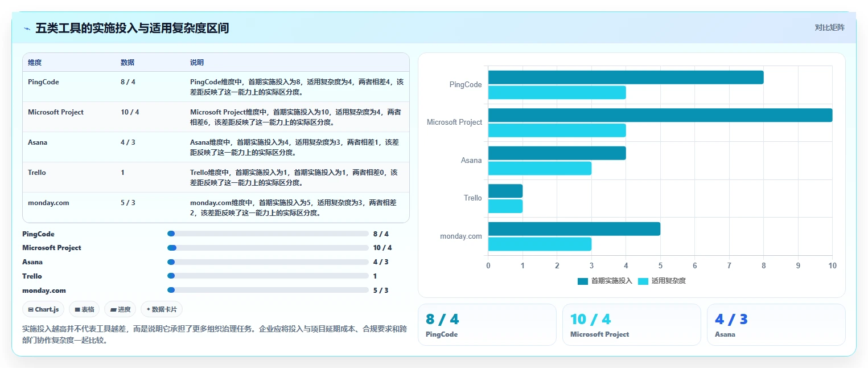Select the 数据卡片 tag button
This screenshot has width=868, height=368.
click(162, 309)
